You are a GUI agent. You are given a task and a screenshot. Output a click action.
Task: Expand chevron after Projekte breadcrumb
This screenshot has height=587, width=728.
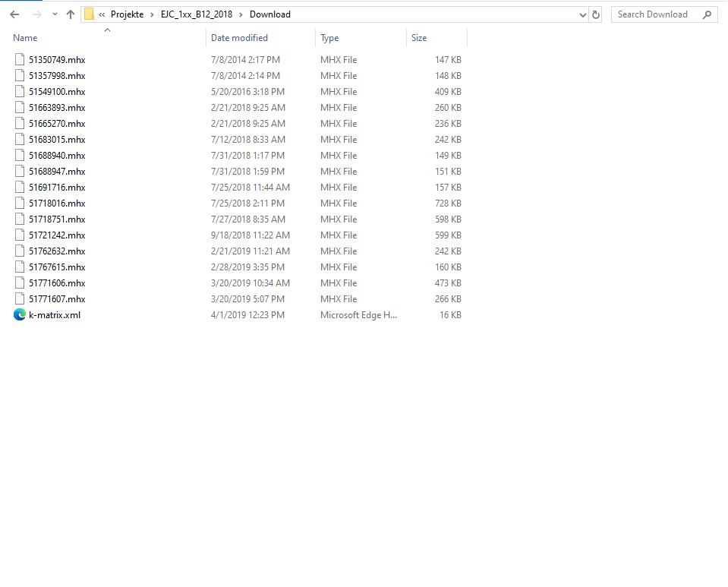tap(152, 14)
